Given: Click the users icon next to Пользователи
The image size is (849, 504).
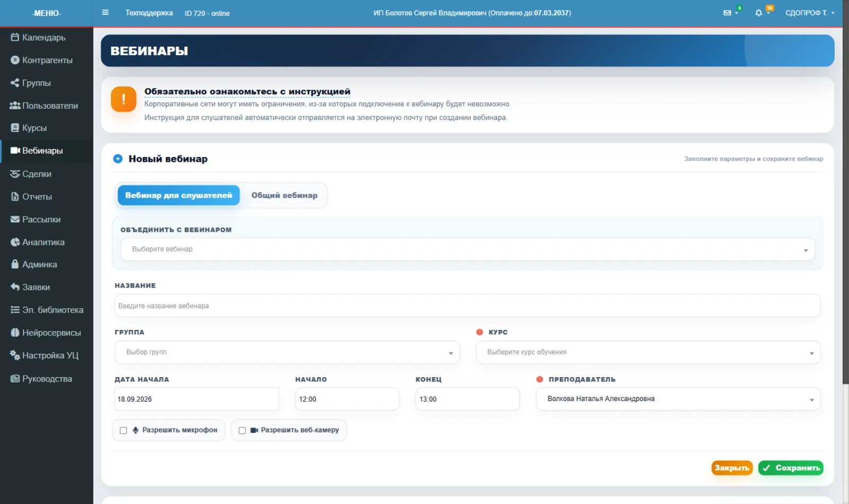Looking at the screenshot, I should 15,106.
